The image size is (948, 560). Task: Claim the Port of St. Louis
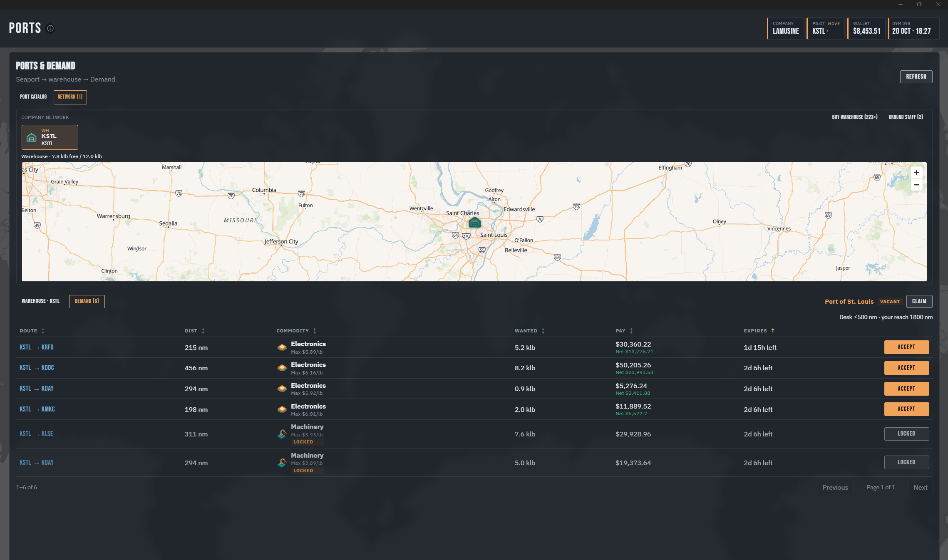[919, 301]
